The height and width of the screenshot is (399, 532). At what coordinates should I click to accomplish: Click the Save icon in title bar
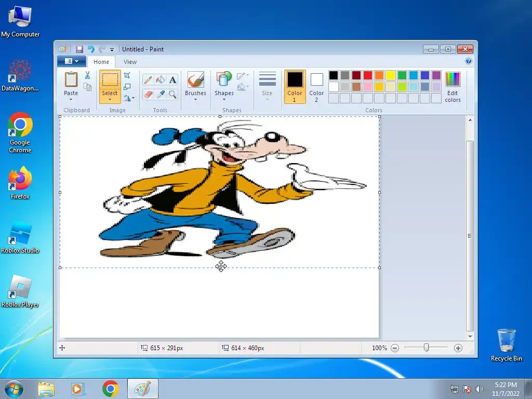[79, 49]
